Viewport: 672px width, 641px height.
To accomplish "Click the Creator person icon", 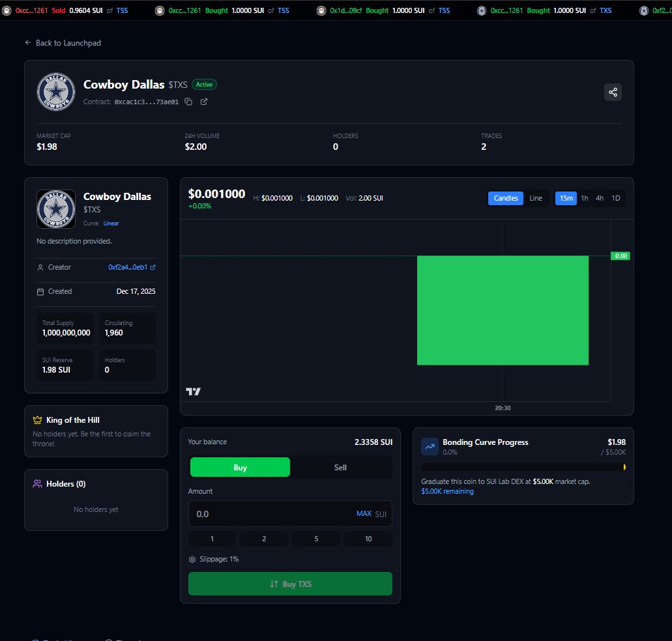I will click(40, 267).
